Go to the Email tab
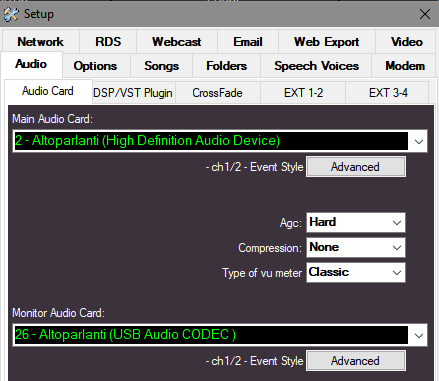This screenshot has height=381, width=439. 248,42
